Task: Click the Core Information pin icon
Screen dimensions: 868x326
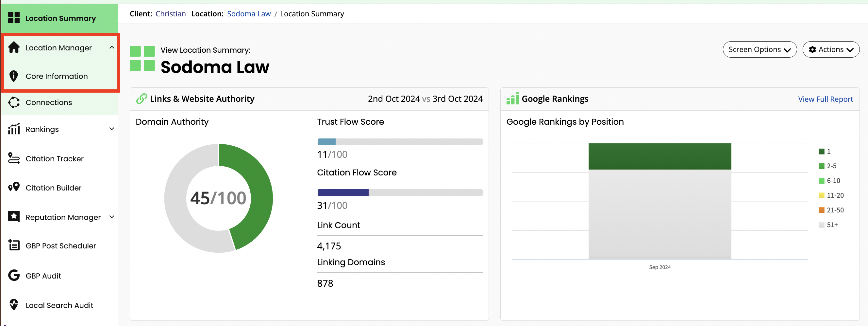Action: [x=14, y=76]
